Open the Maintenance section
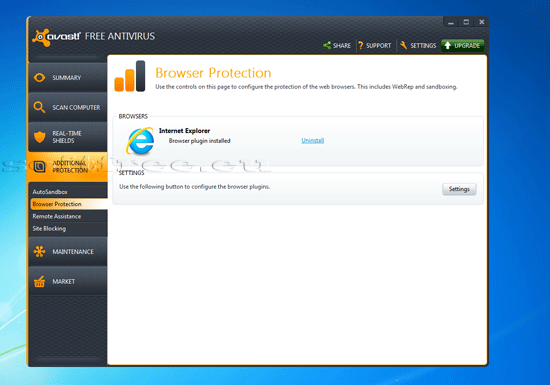The height and width of the screenshot is (385, 550). click(68, 251)
